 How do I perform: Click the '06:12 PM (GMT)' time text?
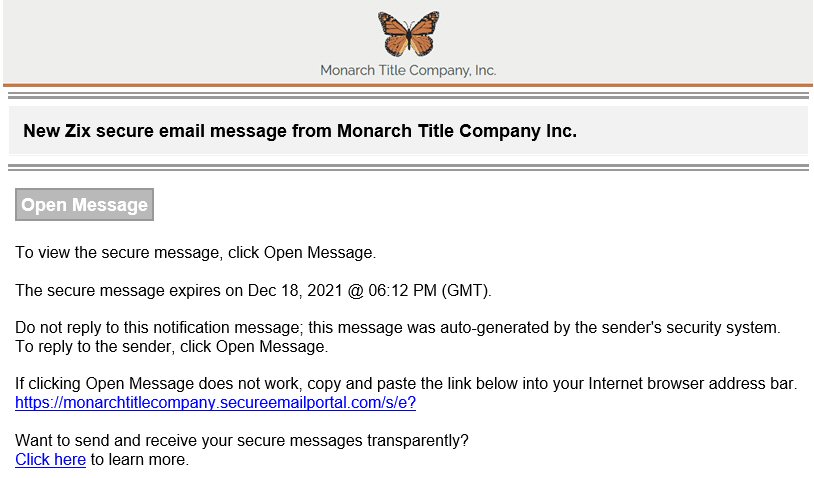(x=429, y=290)
